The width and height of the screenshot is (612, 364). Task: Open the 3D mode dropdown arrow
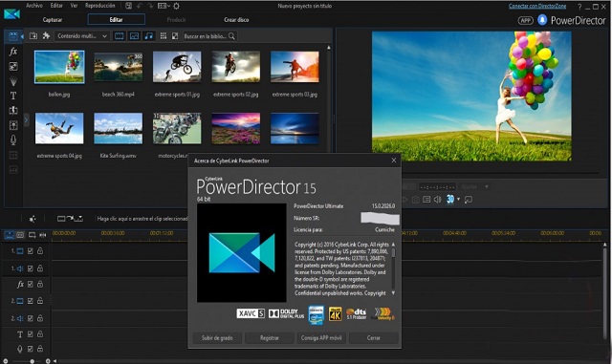pos(459,200)
